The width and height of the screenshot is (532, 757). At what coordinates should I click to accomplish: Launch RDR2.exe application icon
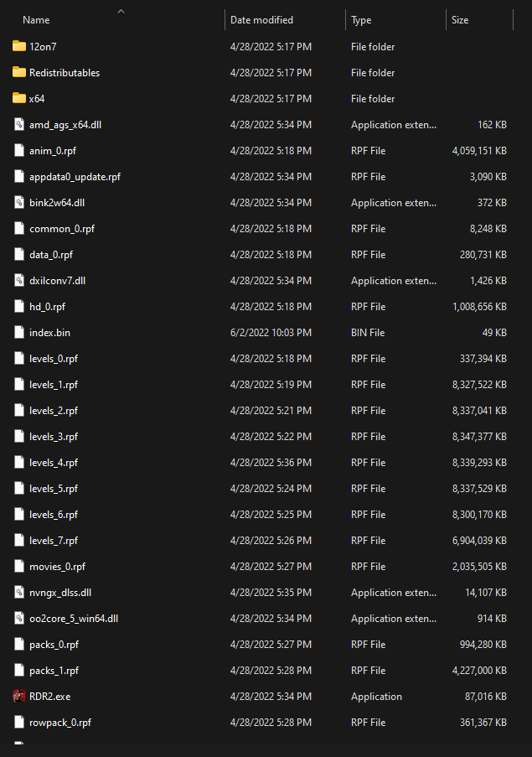pyautogui.click(x=18, y=696)
